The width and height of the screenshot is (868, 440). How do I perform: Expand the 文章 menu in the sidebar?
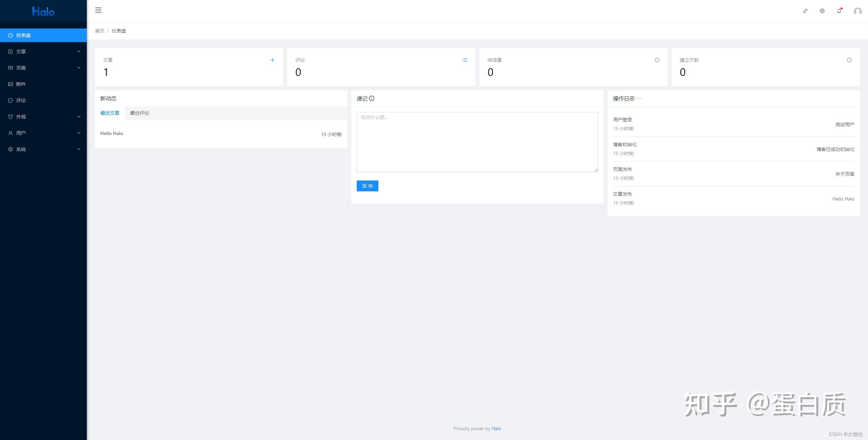[20, 51]
